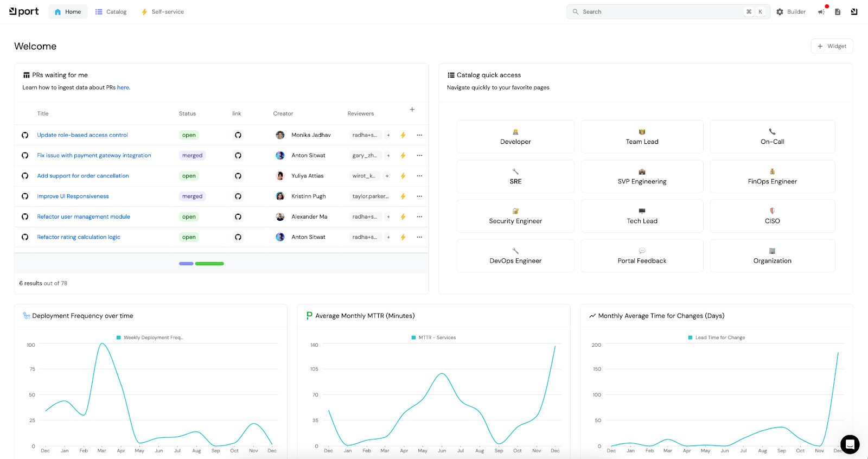Sort by the Status column header
Viewport: 868px width, 459px height.
coord(187,114)
